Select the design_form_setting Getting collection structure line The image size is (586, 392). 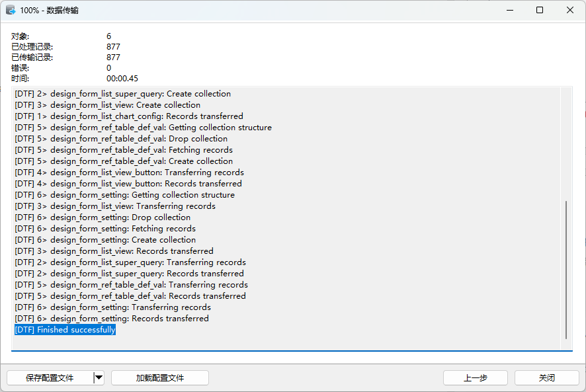(124, 195)
